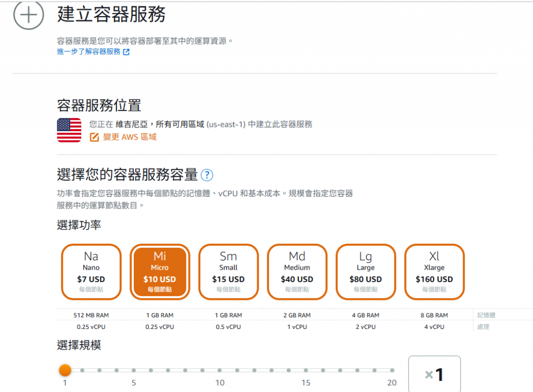This screenshot has width=533, height=392.
Task: Click the 處理 row label
Action: pyautogui.click(x=484, y=327)
